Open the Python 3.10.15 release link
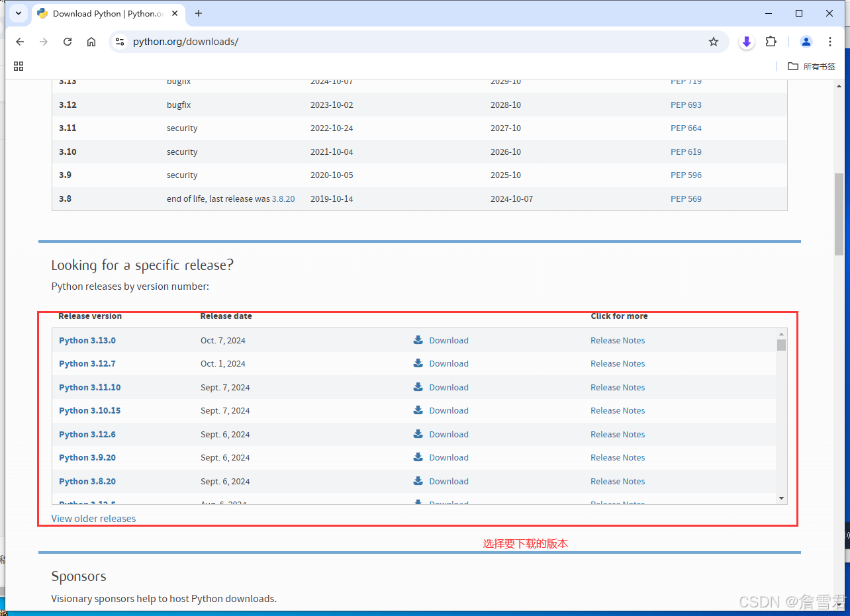Image resolution: width=850 pixels, height=616 pixels. 90,411
